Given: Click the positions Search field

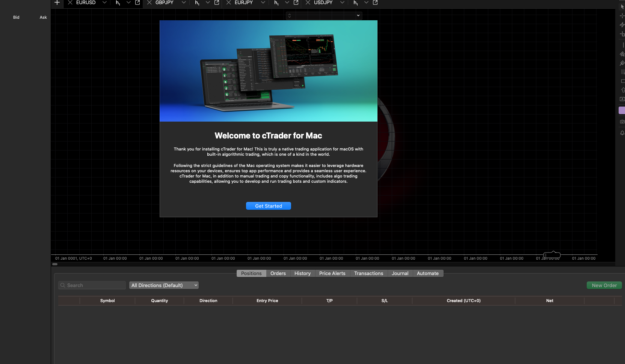Looking at the screenshot, I should 92,286.
